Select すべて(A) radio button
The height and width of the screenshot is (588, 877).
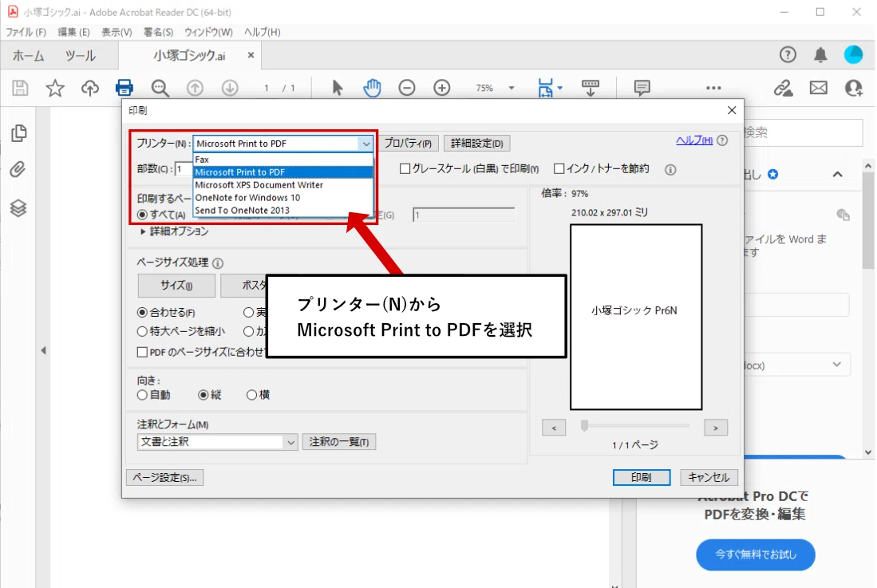(142, 215)
